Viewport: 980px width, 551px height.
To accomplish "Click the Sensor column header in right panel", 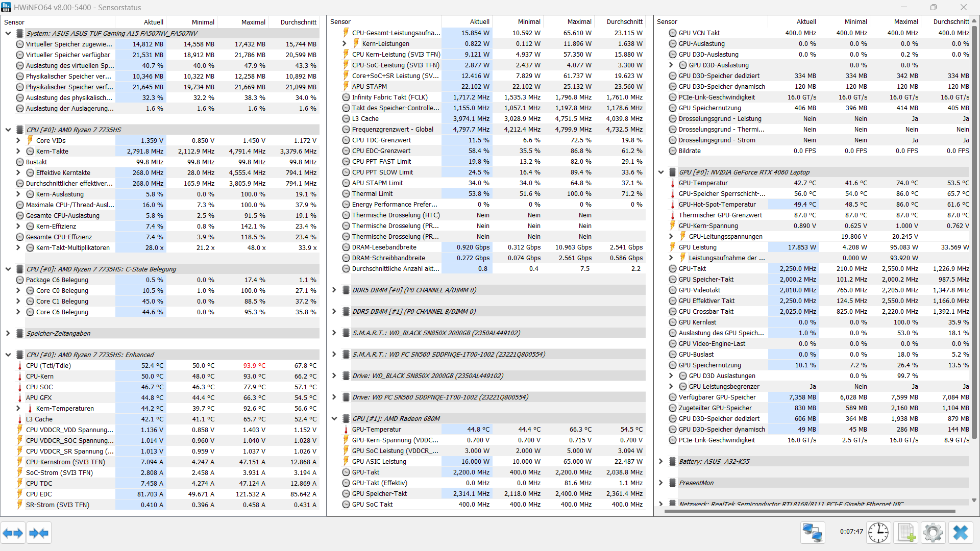I will coord(667,21).
